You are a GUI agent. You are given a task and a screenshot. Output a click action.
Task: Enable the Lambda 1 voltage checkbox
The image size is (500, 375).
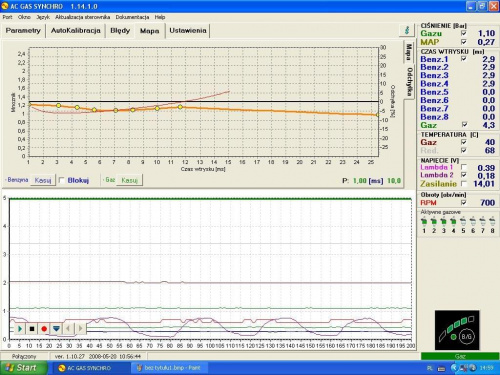point(464,167)
